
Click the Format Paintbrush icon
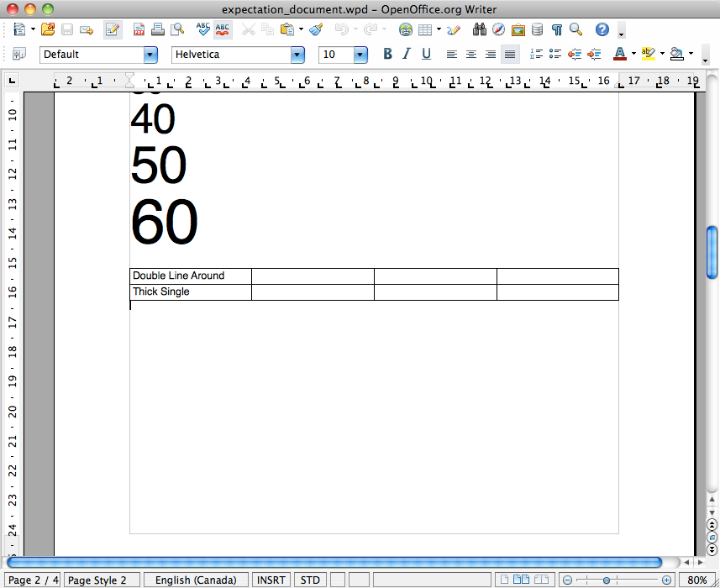(316, 30)
